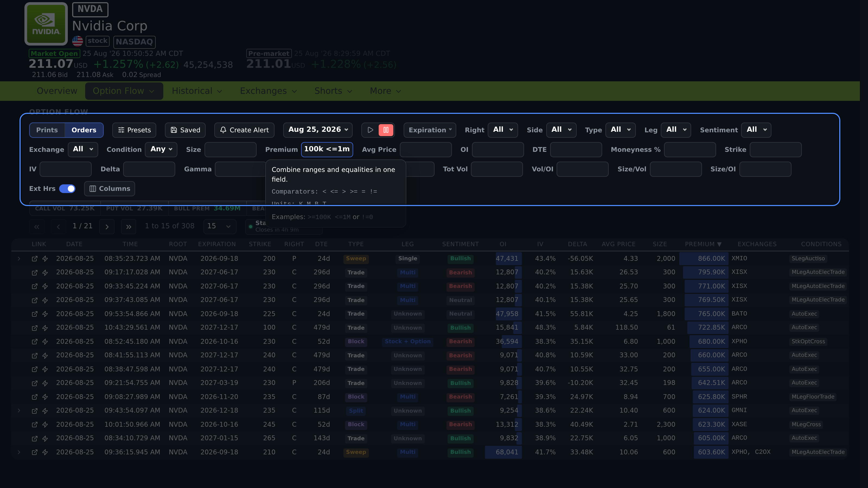Switch to Orders view

(84, 130)
